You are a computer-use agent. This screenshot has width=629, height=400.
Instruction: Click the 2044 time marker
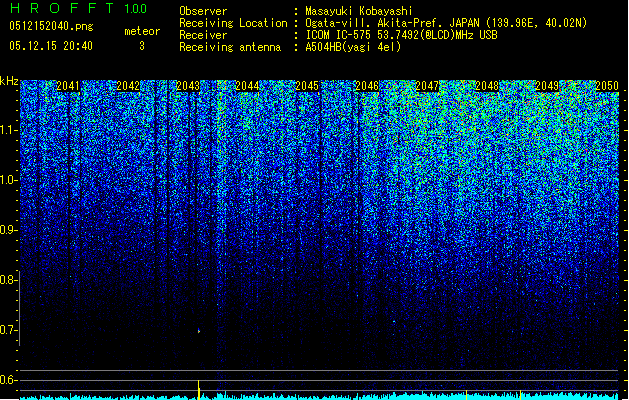pyautogui.click(x=247, y=86)
